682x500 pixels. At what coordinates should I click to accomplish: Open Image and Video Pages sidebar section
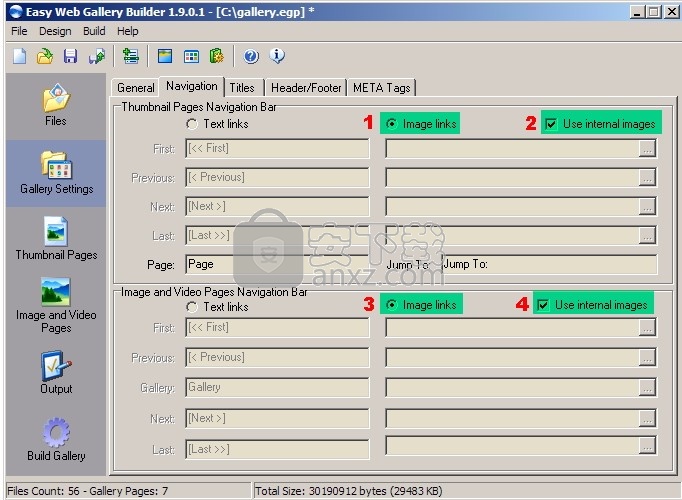(56, 306)
